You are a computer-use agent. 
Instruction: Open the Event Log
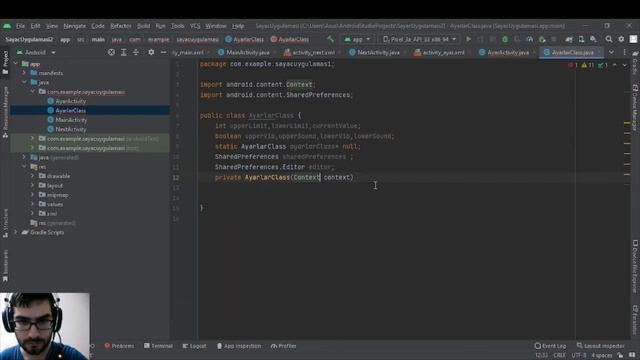point(550,346)
